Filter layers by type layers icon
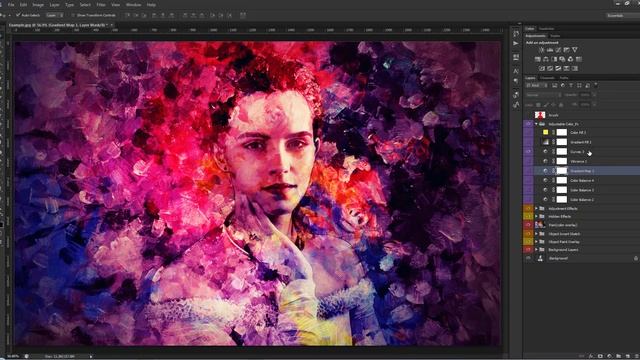 click(x=571, y=85)
